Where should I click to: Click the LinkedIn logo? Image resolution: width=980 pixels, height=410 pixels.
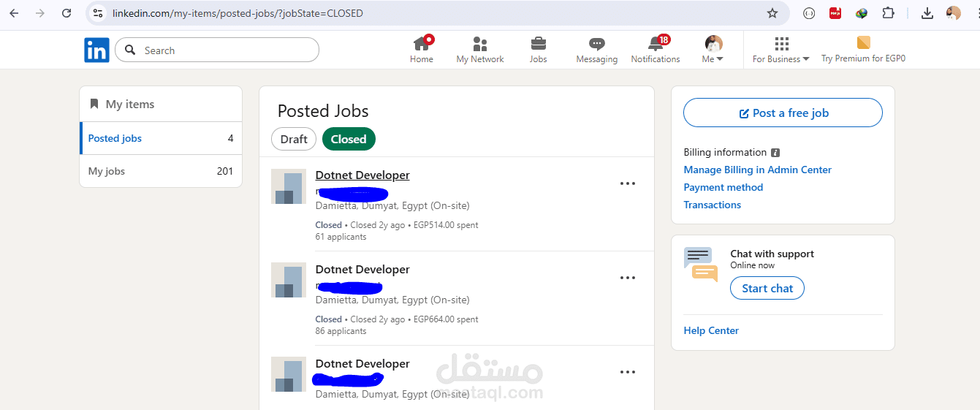click(x=96, y=50)
